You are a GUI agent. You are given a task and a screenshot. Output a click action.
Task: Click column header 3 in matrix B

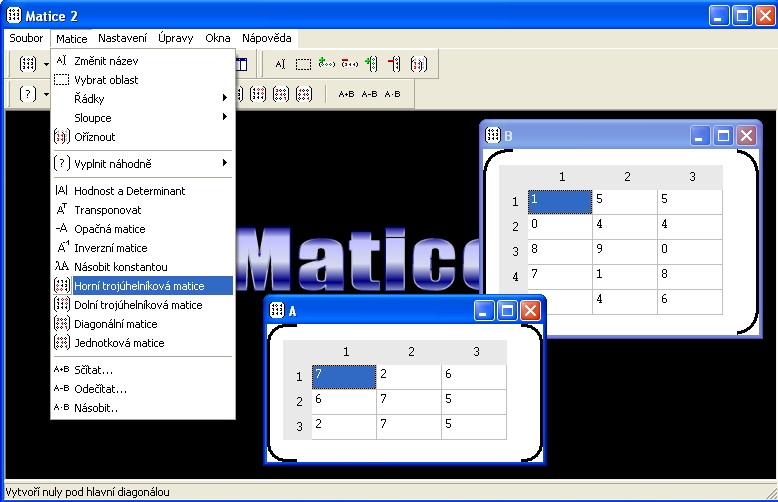pos(692,177)
